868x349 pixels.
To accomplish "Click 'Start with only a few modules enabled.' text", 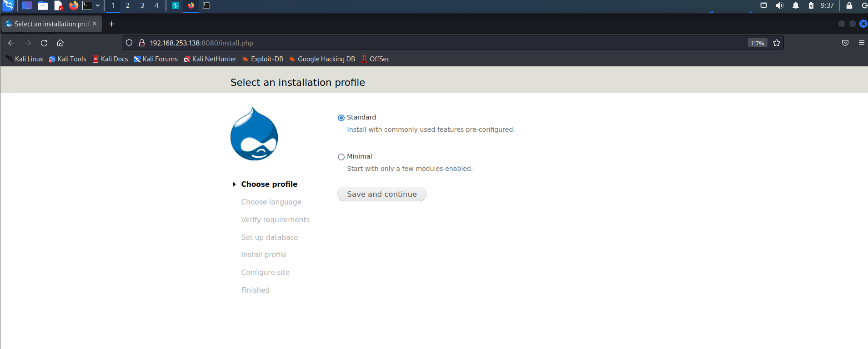I will coord(410,169).
